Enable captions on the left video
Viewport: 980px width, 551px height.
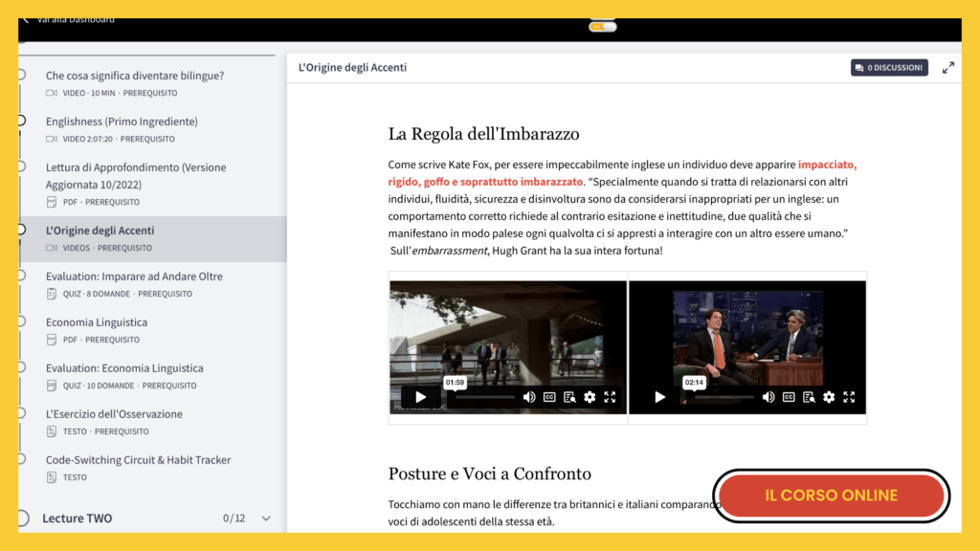(549, 397)
